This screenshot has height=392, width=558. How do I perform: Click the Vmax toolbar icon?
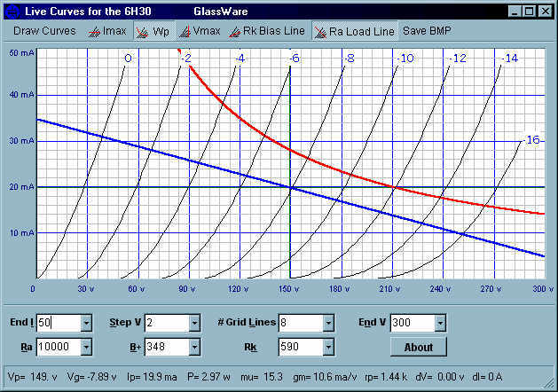tap(185, 32)
